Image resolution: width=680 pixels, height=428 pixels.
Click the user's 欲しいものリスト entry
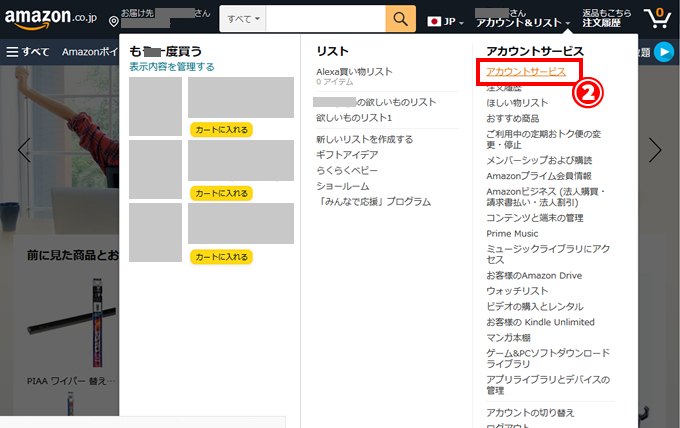[x=374, y=102]
